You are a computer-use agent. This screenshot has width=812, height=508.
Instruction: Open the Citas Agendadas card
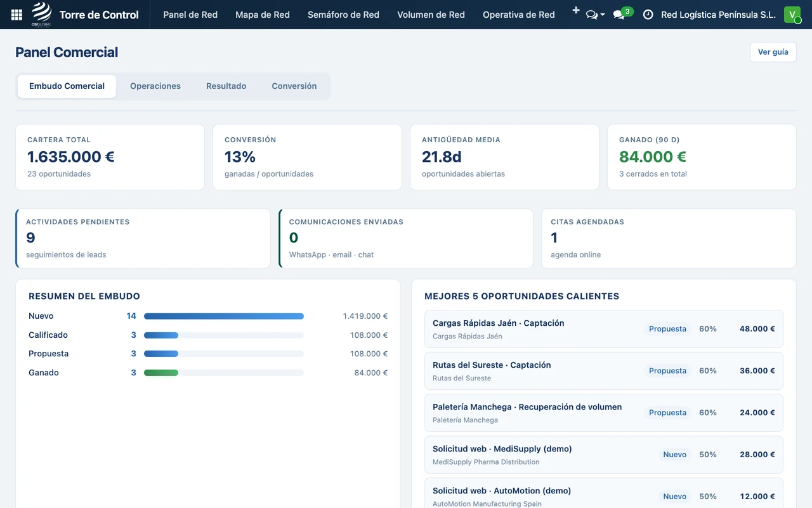point(669,239)
